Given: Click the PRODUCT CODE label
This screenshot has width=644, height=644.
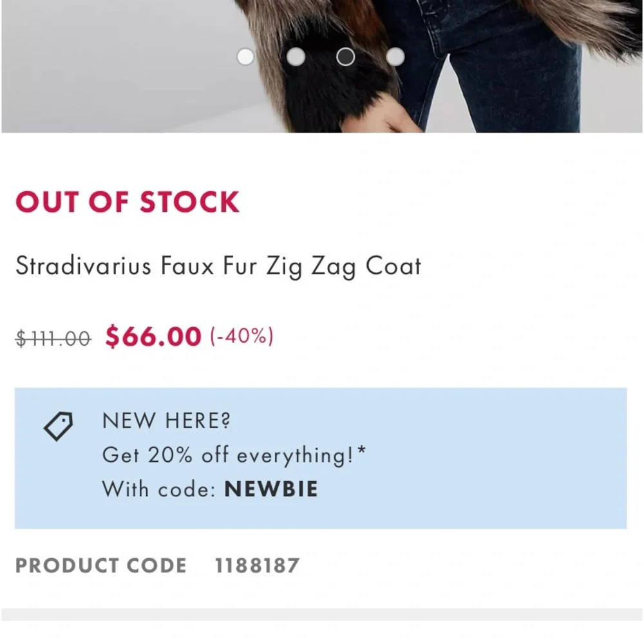Looking at the screenshot, I should [x=101, y=566].
